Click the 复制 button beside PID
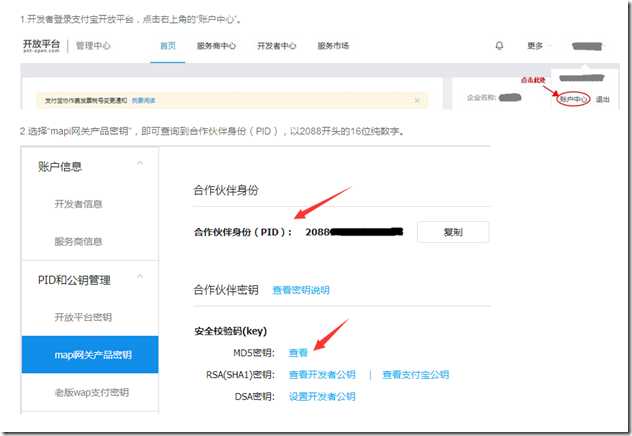Screen dimensions: 632x436 pyautogui.click(x=453, y=232)
